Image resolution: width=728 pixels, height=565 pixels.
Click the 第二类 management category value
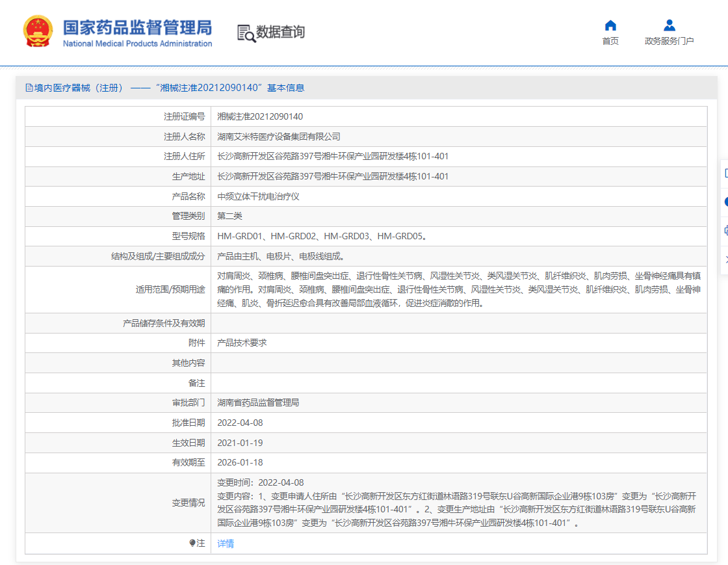(x=230, y=216)
